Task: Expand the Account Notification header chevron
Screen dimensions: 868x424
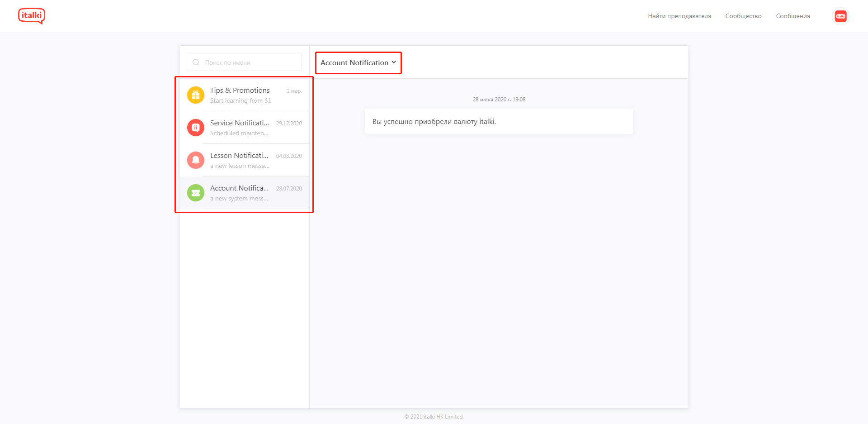Action: coord(394,62)
